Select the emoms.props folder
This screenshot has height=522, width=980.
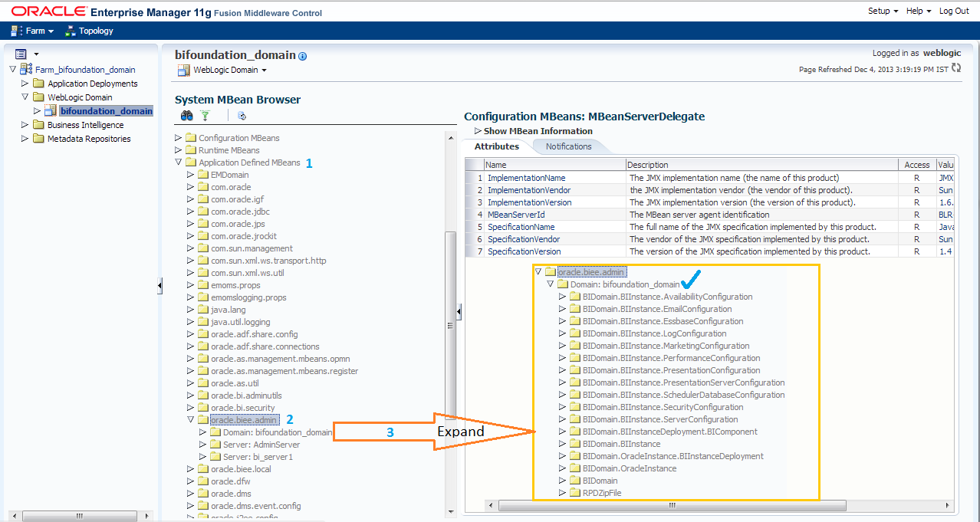tap(235, 285)
